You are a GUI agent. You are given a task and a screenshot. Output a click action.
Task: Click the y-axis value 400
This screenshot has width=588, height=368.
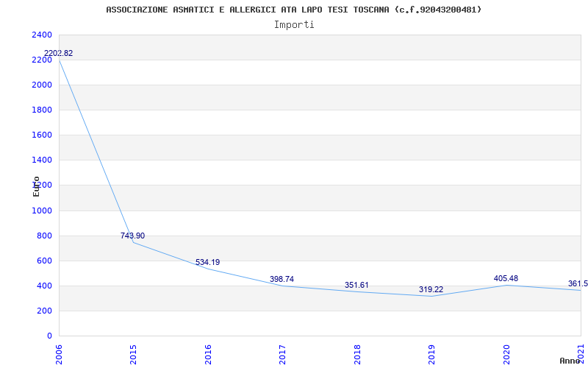point(45,286)
